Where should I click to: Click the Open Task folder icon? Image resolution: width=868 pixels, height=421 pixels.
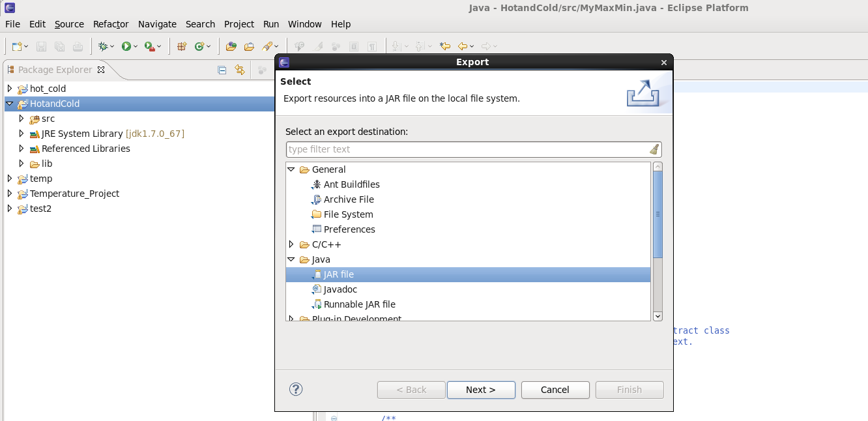(x=249, y=46)
